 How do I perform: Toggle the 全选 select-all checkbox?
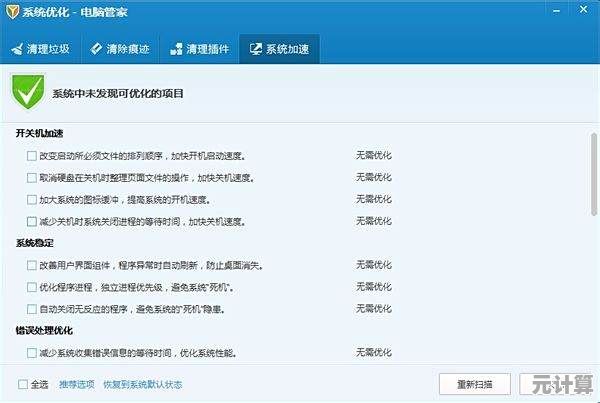point(23,384)
